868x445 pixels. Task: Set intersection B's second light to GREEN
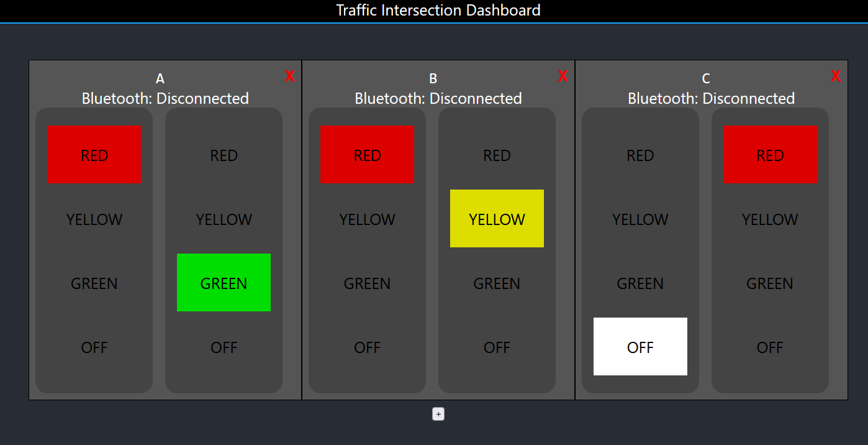click(497, 283)
